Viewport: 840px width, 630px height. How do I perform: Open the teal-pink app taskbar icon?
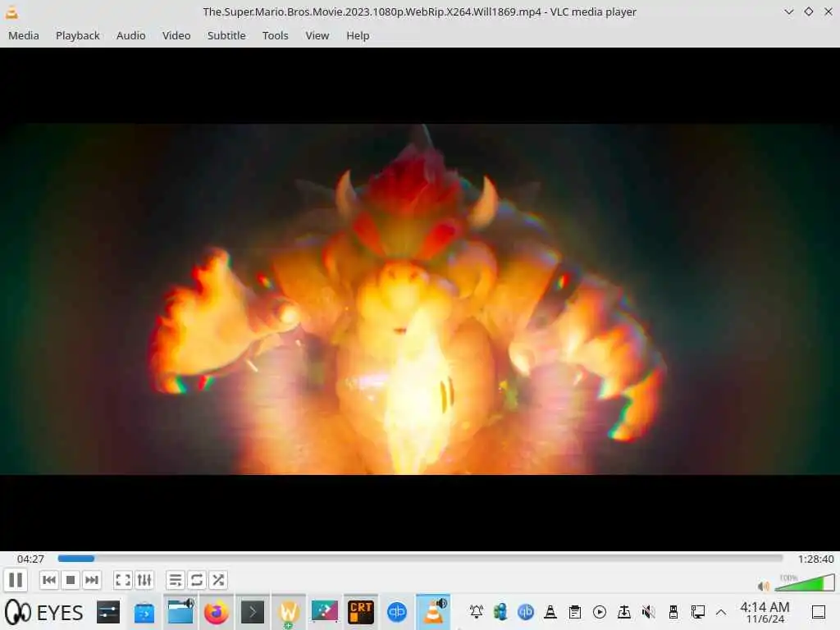click(325, 612)
